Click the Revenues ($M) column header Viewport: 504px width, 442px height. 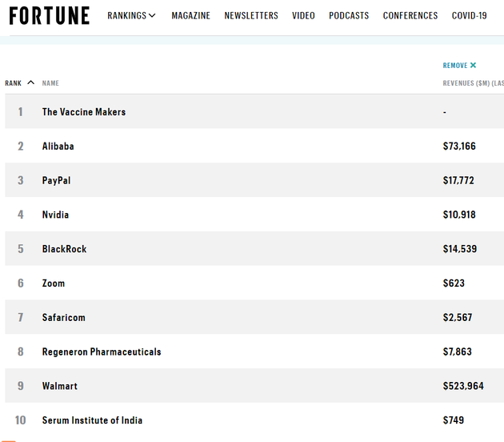click(472, 83)
